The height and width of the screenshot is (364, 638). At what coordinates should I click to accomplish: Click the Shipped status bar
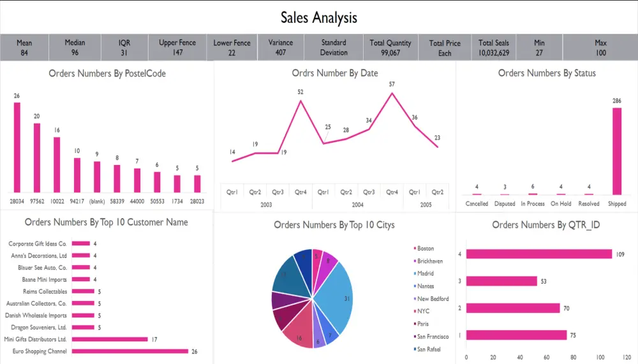pos(617,151)
